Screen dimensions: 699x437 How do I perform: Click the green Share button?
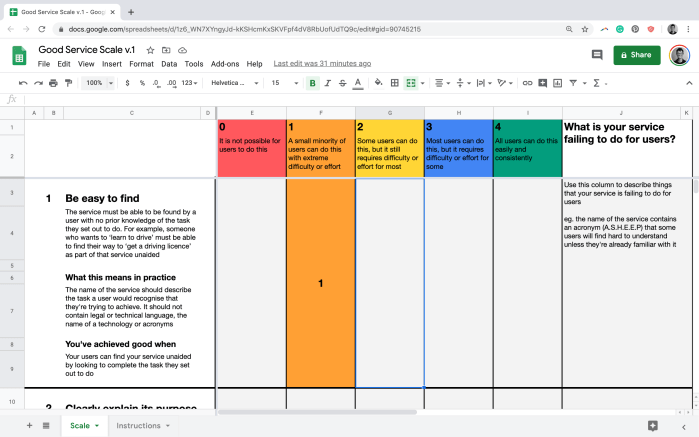pyautogui.click(x=637, y=55)
